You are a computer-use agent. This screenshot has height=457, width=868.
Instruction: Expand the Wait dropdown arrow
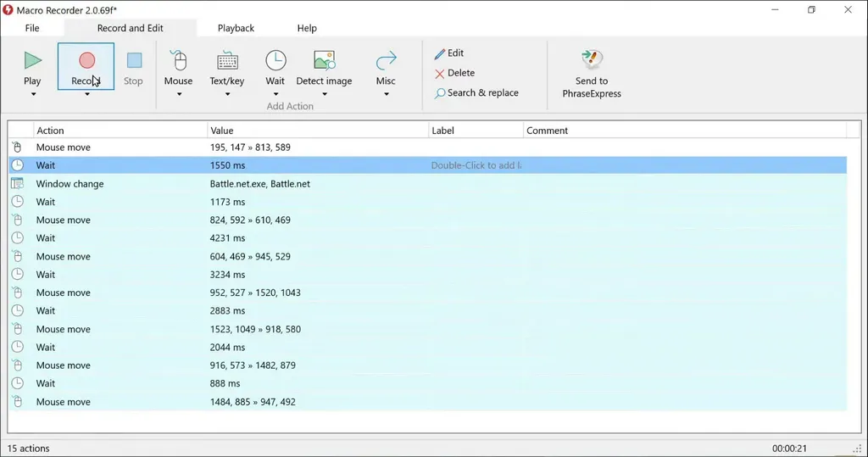click(275, 94)
